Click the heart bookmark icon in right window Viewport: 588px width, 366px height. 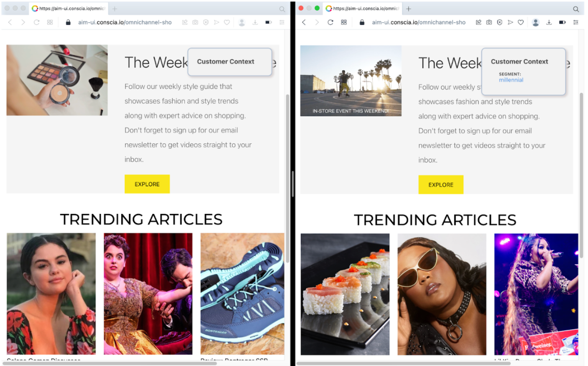(x=521, y=22)
